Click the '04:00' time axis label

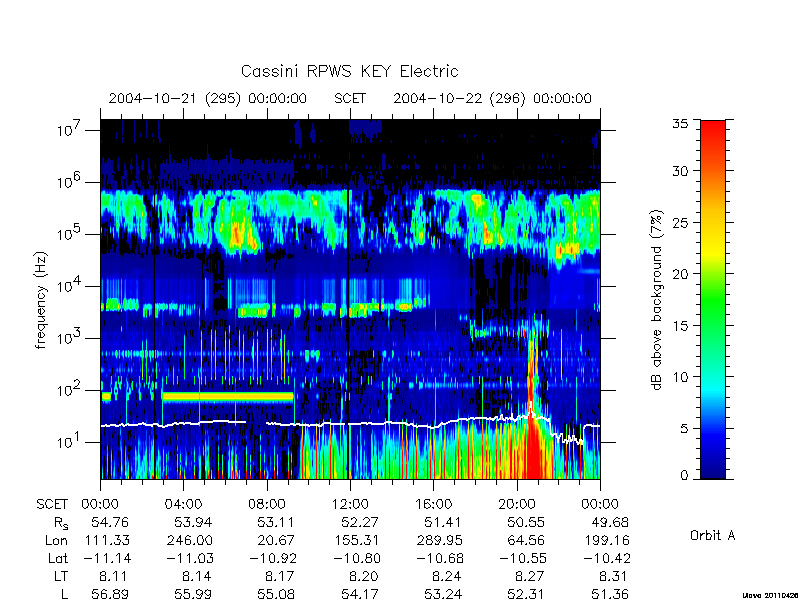[183, 504]
